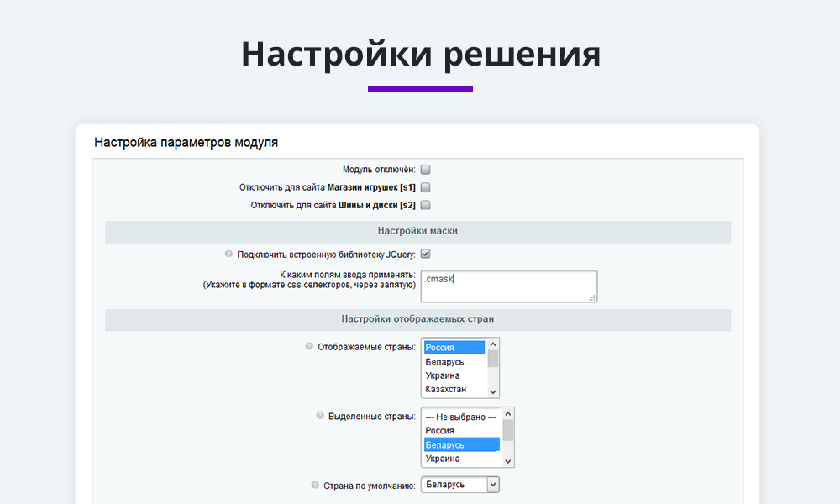Screen dimensions: 840x504
Task: Click help icon next to Отображаемые страны
Action: click(309, 346)
